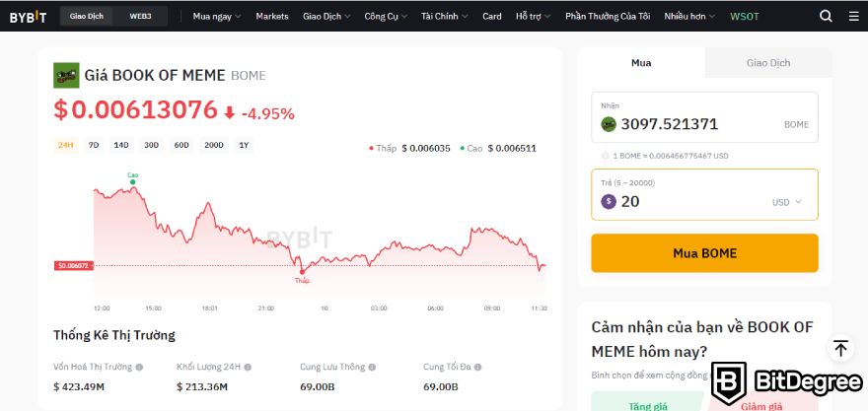Click info icon beside Khối Lượng 24H
This screenshot has width=868, height=411.
tap(248, 367)
